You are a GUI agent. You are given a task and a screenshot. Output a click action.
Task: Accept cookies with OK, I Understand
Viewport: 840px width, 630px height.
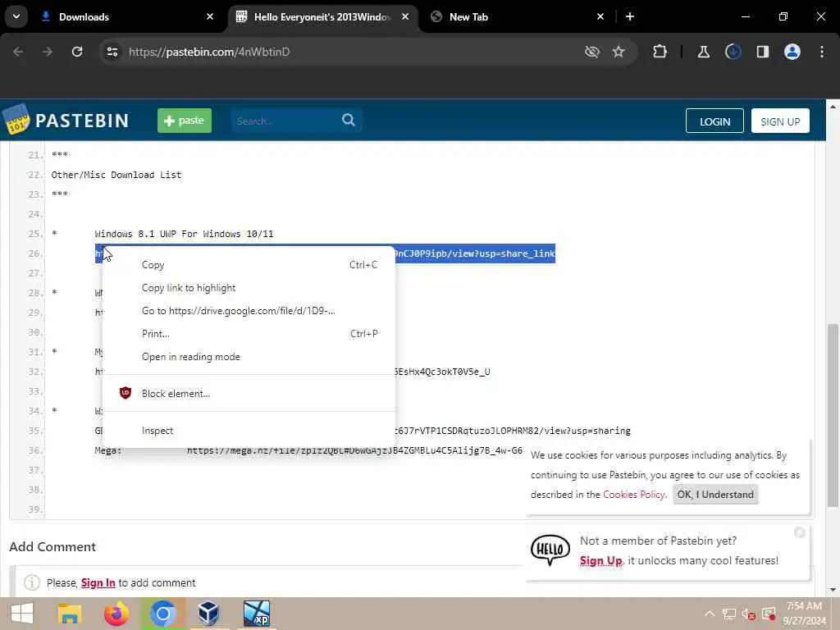tap(715, 495)
